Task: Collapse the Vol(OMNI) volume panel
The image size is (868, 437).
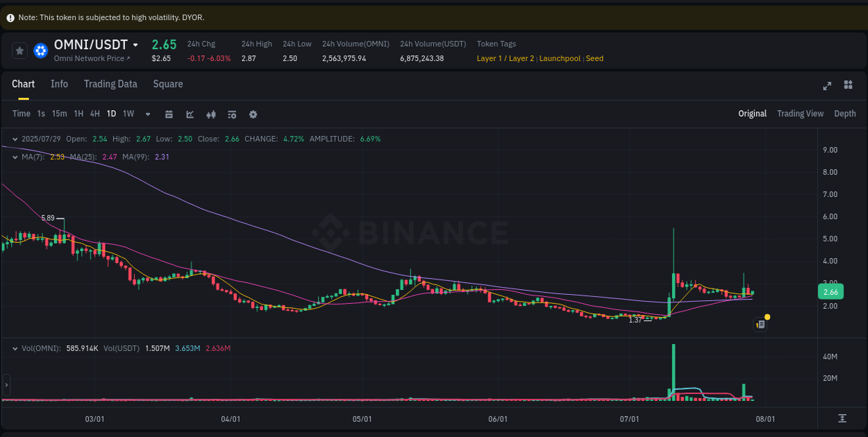Action: coord(14,348)
